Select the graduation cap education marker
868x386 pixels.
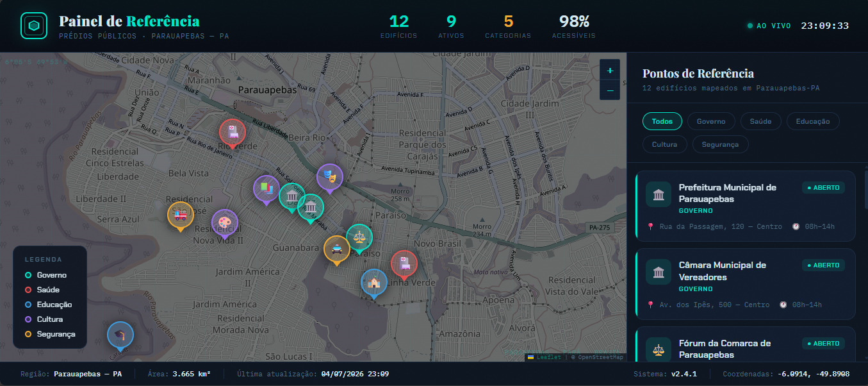(120, 335)
